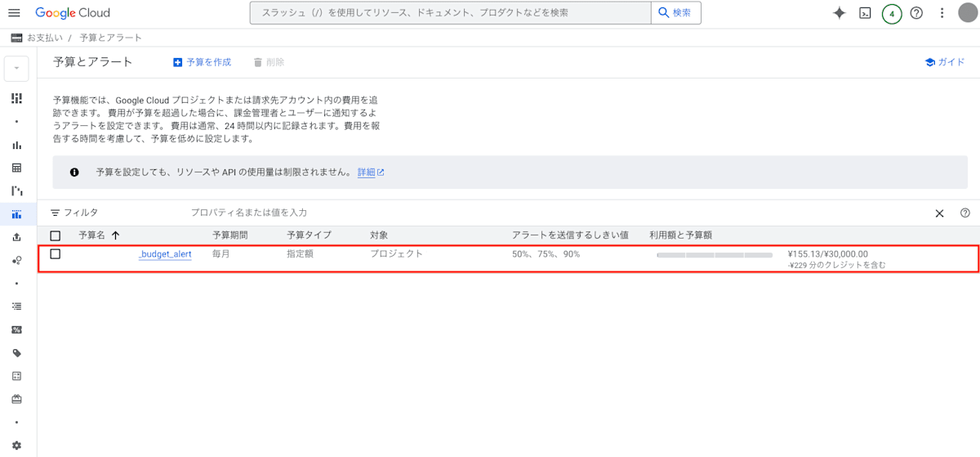This screenshot has height=457, width=980.
Task: Open the documents grid sidebar icon
Action: 16,376
